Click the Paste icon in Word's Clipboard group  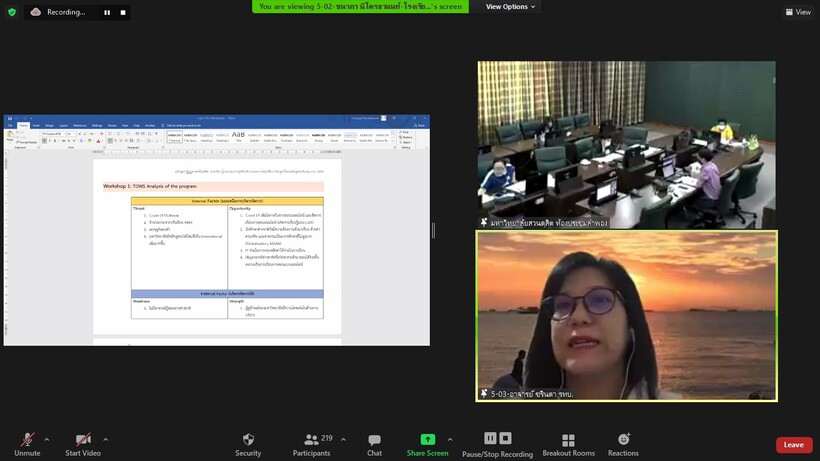tap(10, 137)
